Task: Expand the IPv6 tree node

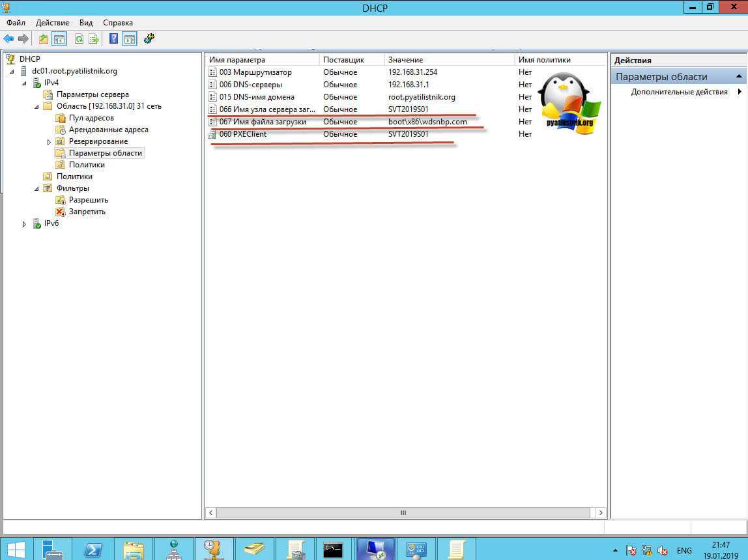Action: click(x=24, y=224)
